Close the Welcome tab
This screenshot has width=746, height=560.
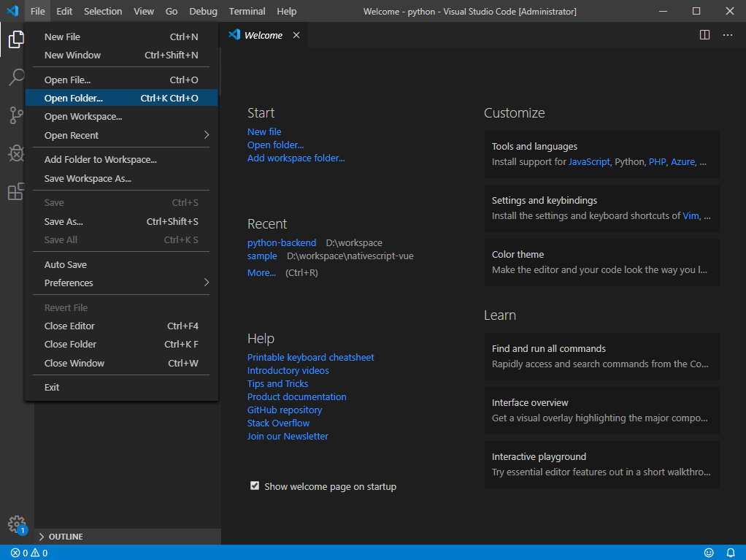(x=296, y=35)
